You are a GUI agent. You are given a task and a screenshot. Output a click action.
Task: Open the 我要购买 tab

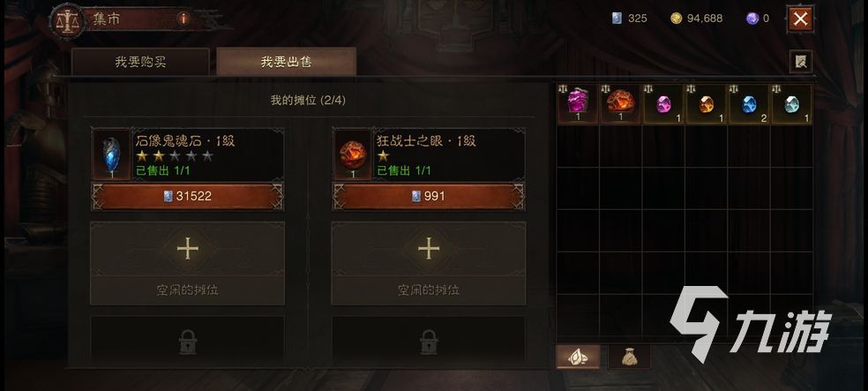pos(140,62)
